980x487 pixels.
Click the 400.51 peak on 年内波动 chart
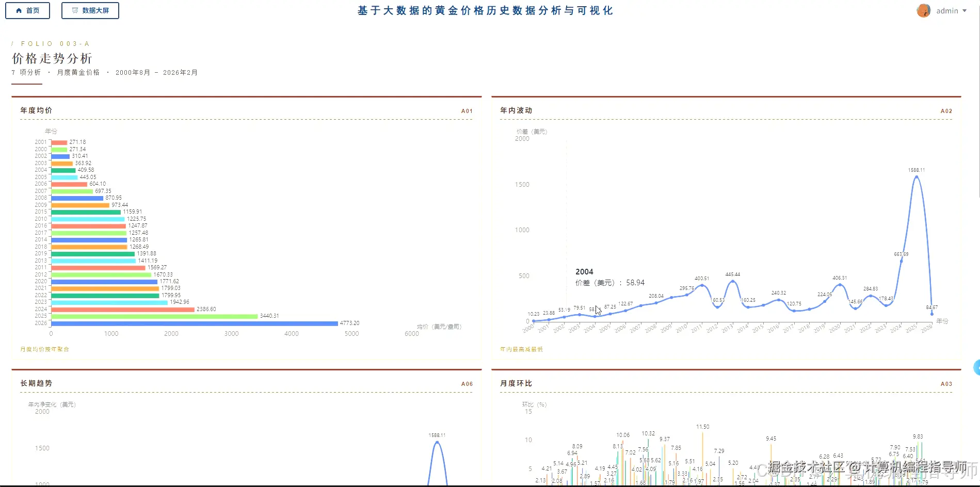(x=702, y=285)
